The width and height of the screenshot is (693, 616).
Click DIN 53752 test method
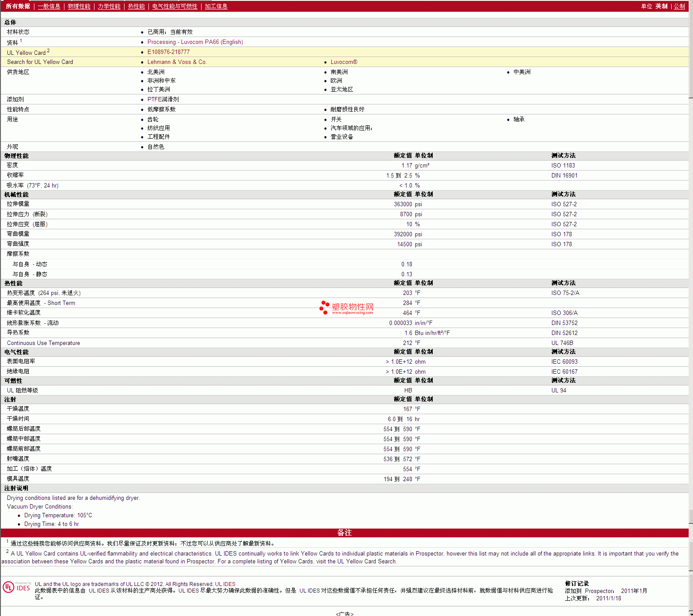pyautogui.click(x=564, y=323)
